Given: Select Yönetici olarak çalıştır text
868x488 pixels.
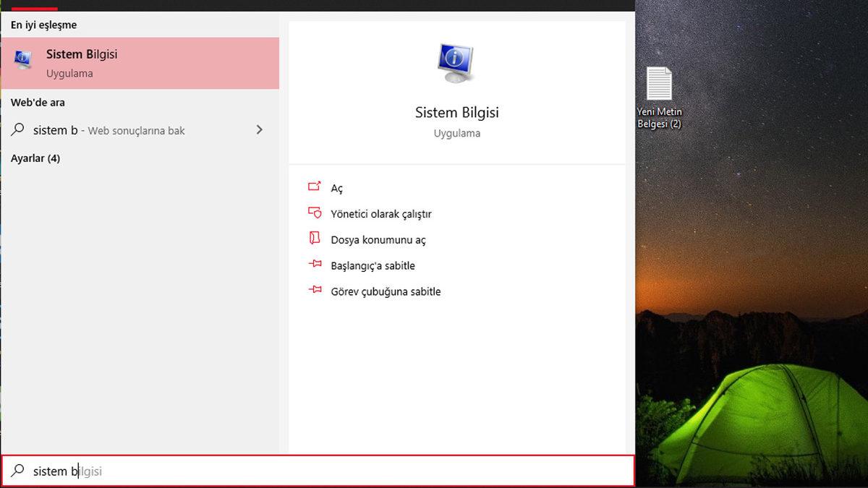Looking at the screenshot, I should pyautogui.click(x=380, y=214).
